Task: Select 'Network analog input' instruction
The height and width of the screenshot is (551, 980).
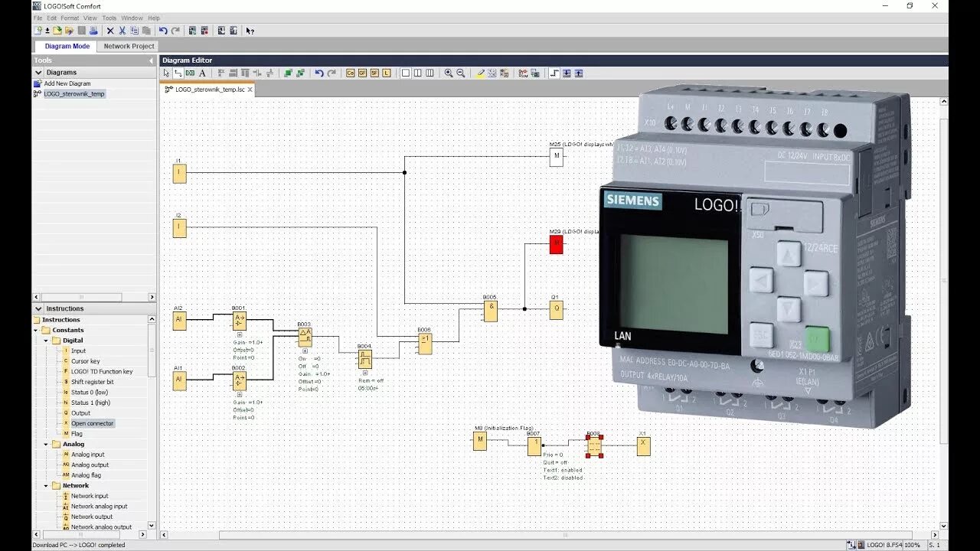Action: [x=99, y=506]
